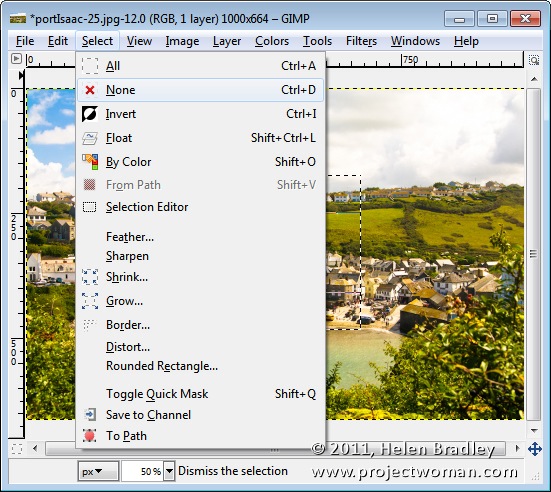Expand the 50% zoom dropdown arrow
551x492 pixels.
click(x=169, y=471)
